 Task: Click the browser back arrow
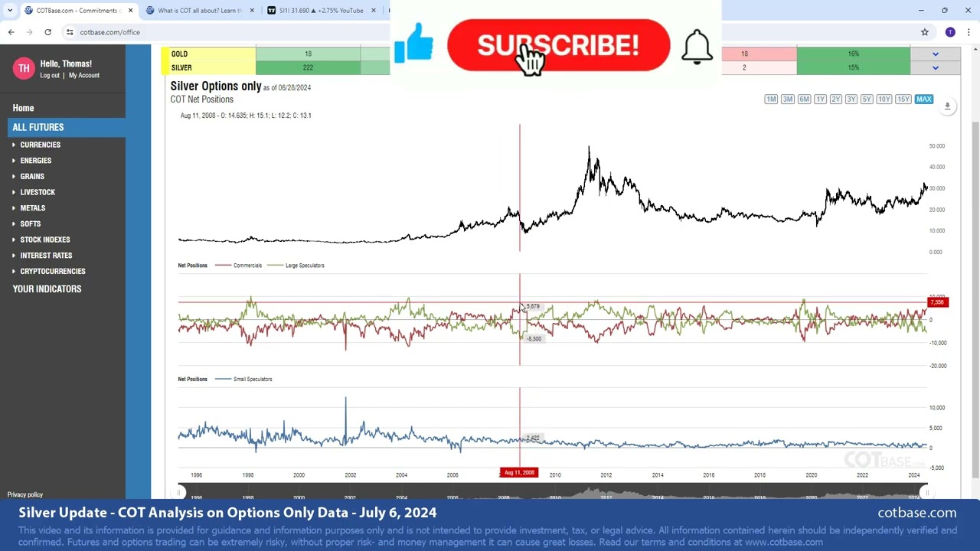(11, 32)
